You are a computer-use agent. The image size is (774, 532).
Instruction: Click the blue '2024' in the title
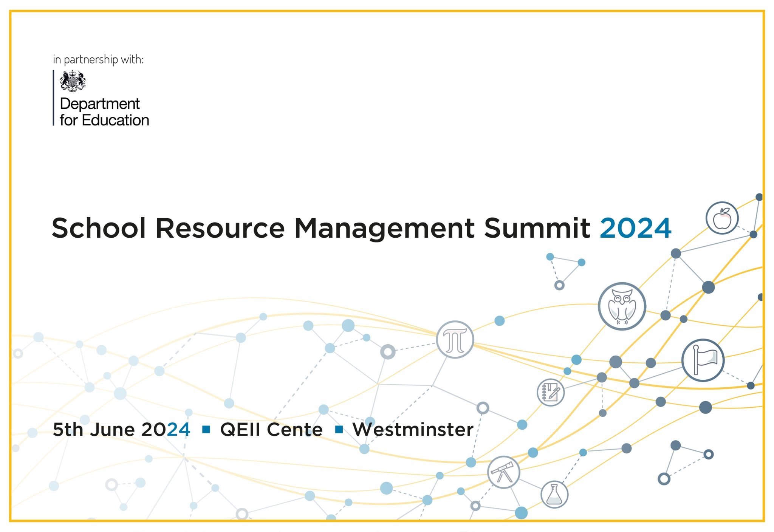(x=635, y=228)
